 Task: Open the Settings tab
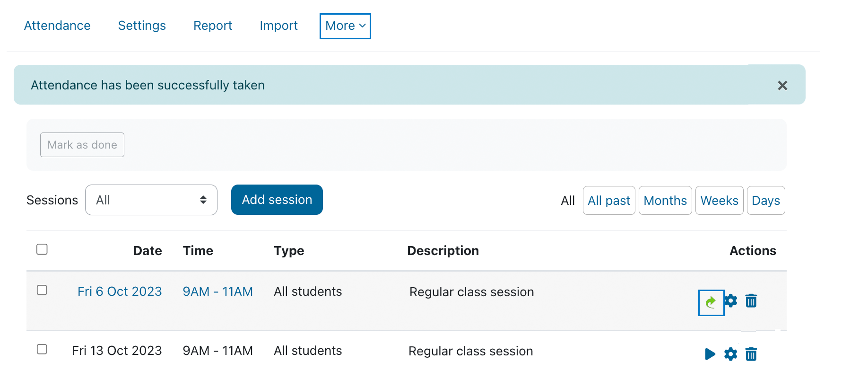(142, 26)
